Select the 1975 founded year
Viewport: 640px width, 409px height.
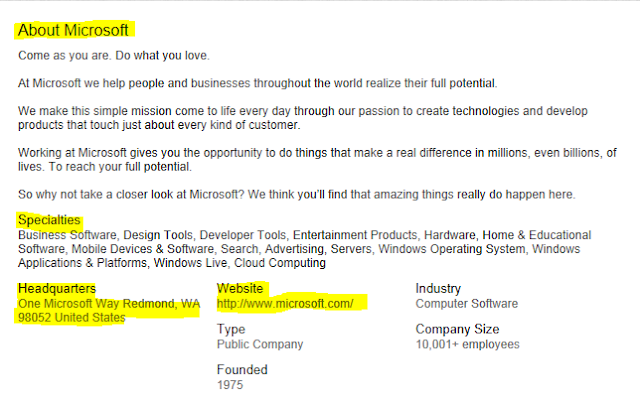pyautogui.click(x=230, y=385)
